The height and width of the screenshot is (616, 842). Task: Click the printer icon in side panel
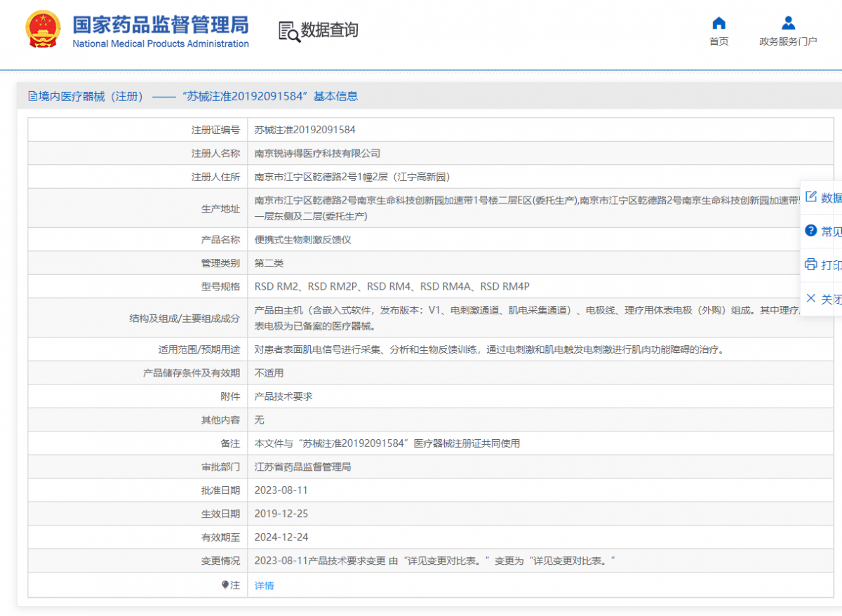[x=811, y=265]
